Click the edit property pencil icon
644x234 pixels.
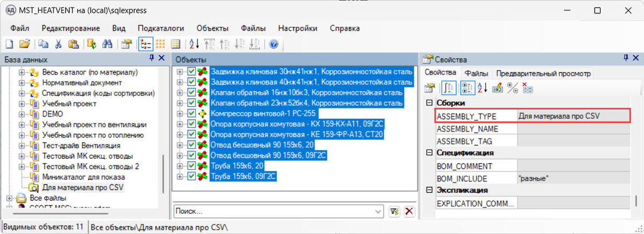[497, 88]
